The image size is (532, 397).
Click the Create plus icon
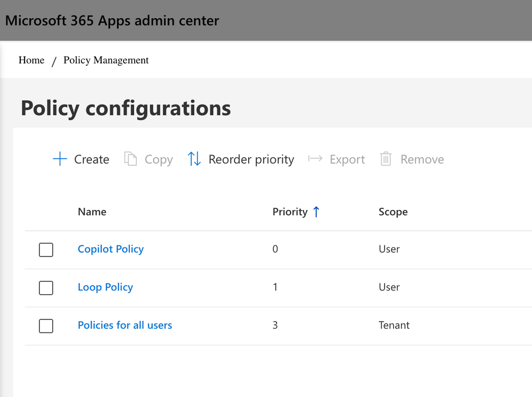(x=60, y=159)
